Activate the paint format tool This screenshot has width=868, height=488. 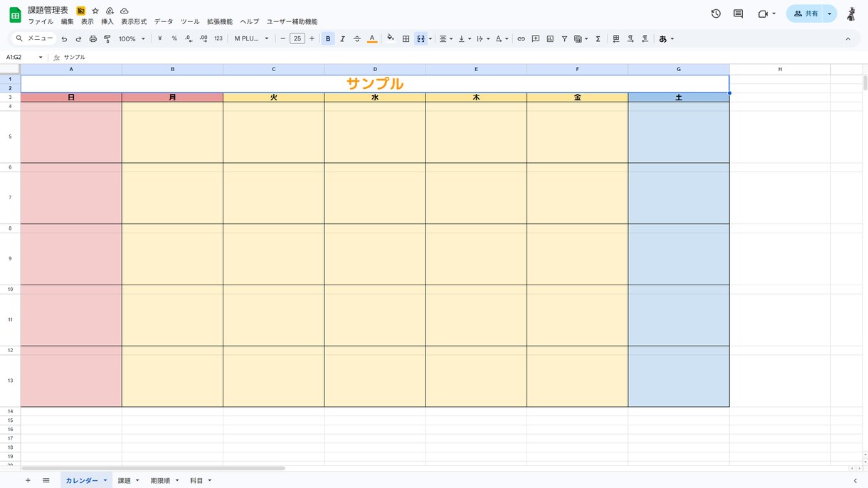click(x=107, y=39)
